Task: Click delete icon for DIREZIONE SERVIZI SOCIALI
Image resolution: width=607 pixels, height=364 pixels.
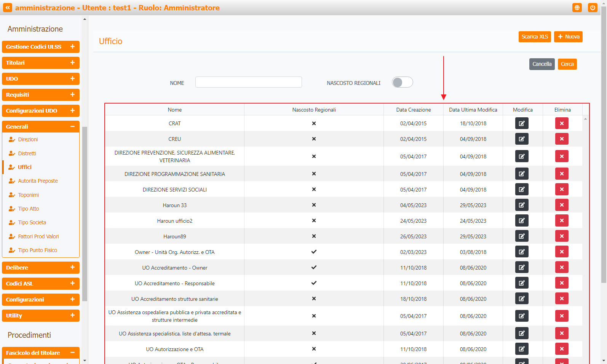Action: coord(561,190)
